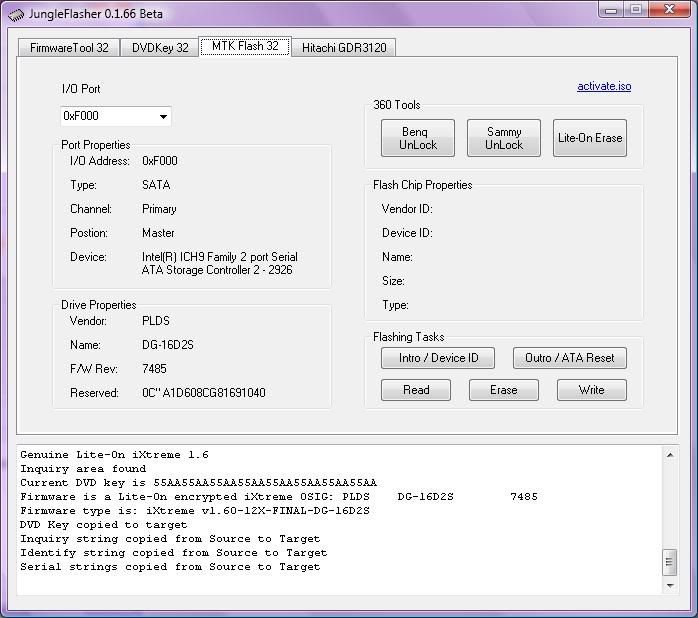This screenshot has width=698, height=618.
Task: Click the Lite-On Erase button
Action: [x=590, y=138]
